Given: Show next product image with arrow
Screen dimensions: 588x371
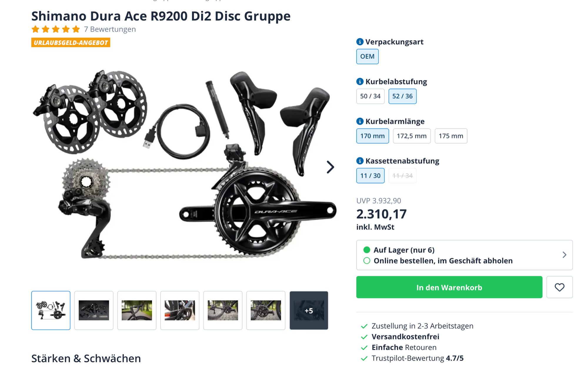Looking at the screenshot, I should click(x=330, y=167).
